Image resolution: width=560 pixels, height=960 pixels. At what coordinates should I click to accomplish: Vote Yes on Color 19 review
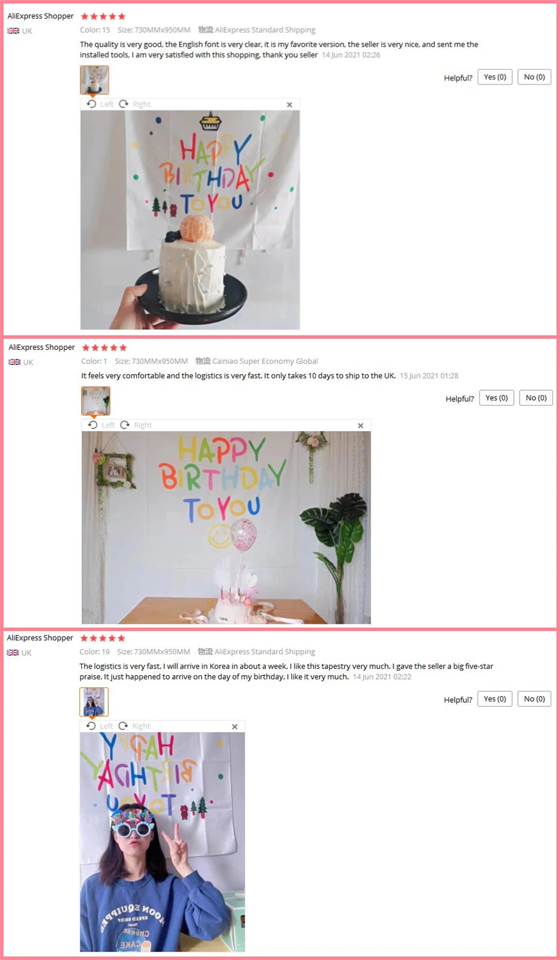[495, 699]
